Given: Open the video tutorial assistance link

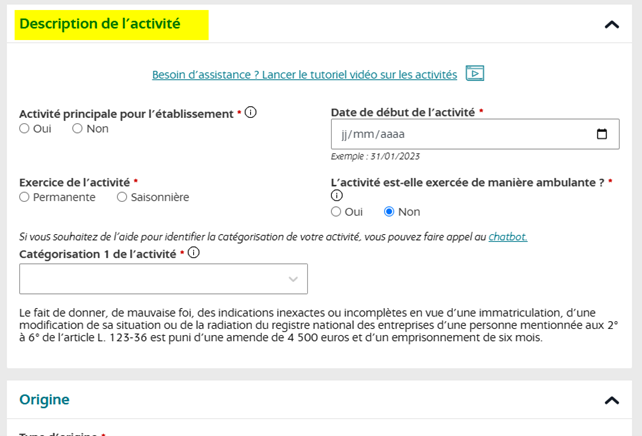Looking at the screenshot, I should (x=304, y=74).
